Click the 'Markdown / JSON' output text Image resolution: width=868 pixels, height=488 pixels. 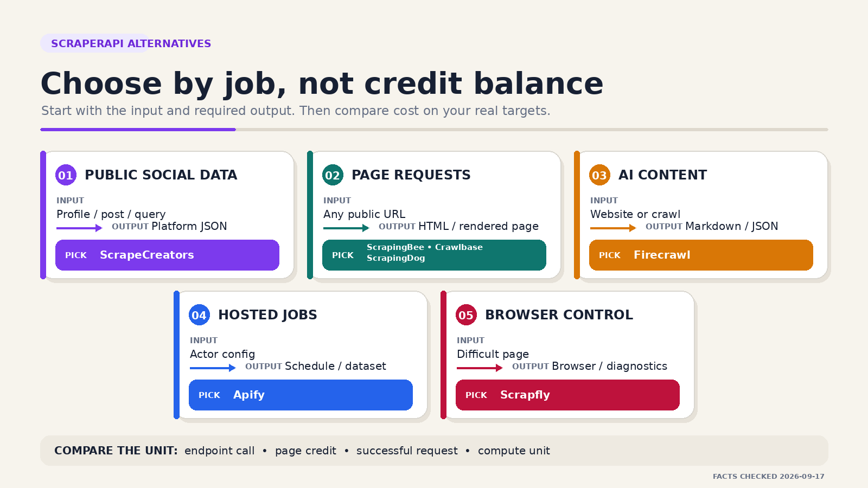click(x=731, y=226)
